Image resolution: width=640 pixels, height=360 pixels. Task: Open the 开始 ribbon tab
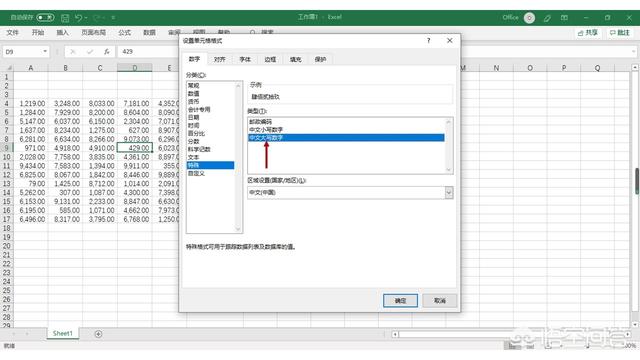pyautogui.click(x=38, y=33)
